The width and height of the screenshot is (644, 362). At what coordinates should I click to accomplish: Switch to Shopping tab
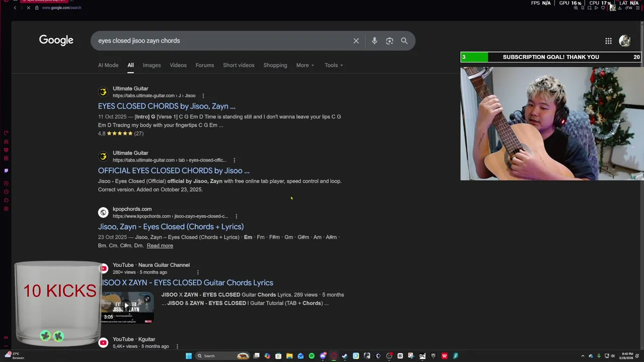click(275, 65)
